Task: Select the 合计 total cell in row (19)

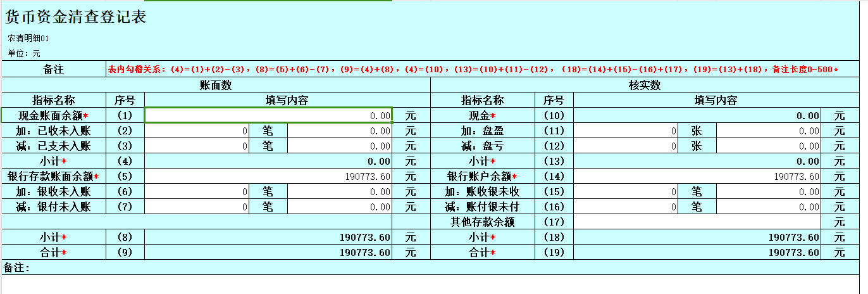Action: coord(697,252)
